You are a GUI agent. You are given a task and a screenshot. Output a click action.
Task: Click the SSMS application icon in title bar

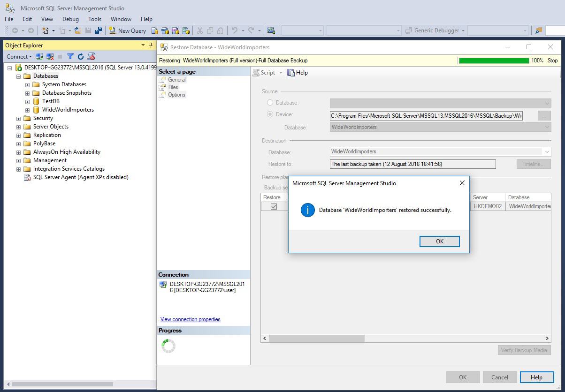click(x=9, y=8)
